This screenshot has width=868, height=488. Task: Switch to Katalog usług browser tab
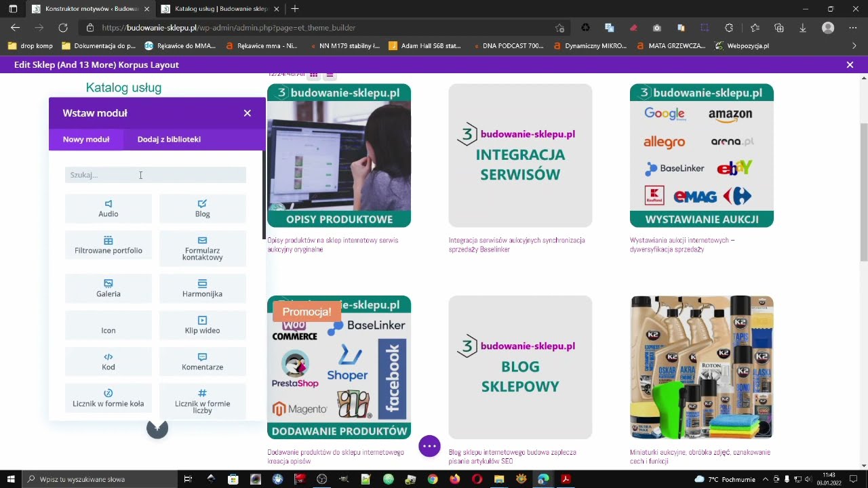pyautogui.click(x=220, y=9)
